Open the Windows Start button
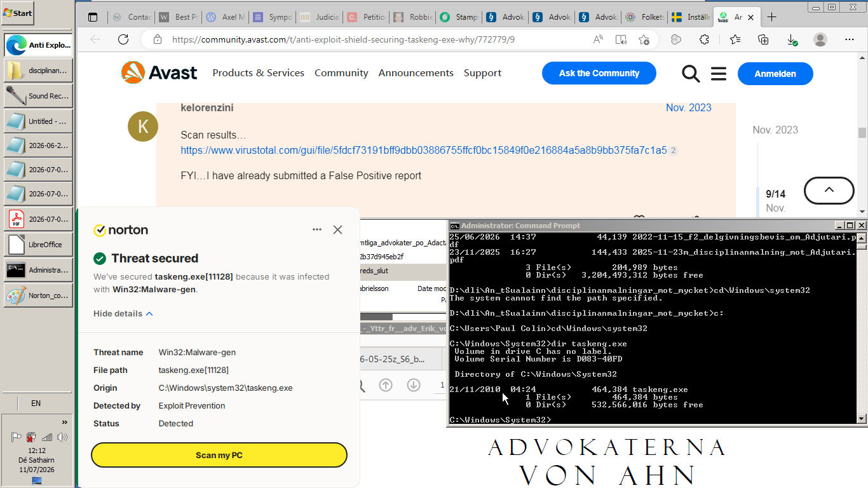This screenshot has height=488, width=868. (18, 13)
